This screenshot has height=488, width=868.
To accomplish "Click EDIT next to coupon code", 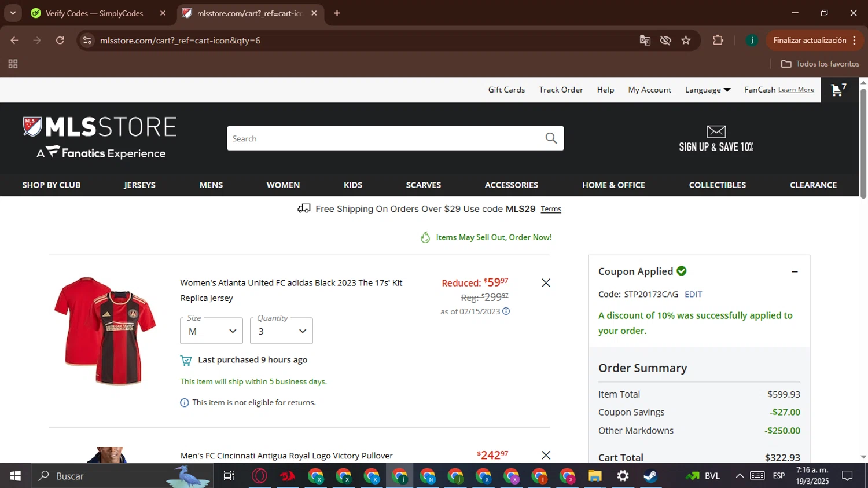I will pyautogui.click(x=693, y=294).
